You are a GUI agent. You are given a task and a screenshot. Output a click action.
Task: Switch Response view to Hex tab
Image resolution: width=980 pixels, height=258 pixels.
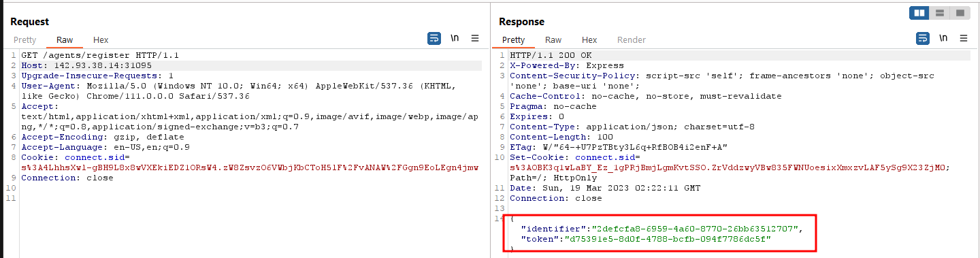point(589,40)
